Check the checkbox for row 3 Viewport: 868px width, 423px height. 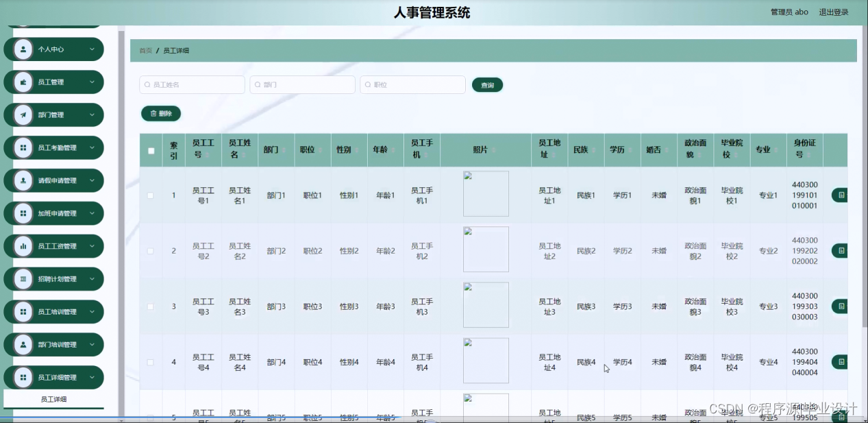click(x=151, y=306)
